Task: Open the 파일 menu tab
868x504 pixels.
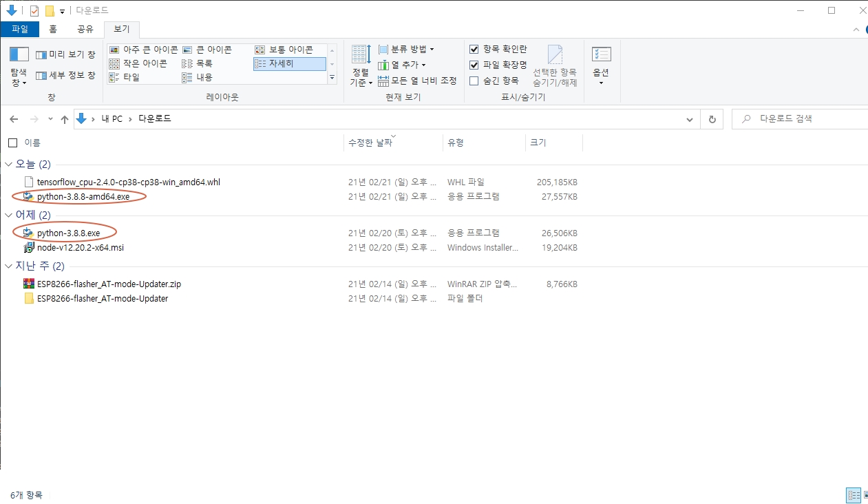Action: (20, 29)
